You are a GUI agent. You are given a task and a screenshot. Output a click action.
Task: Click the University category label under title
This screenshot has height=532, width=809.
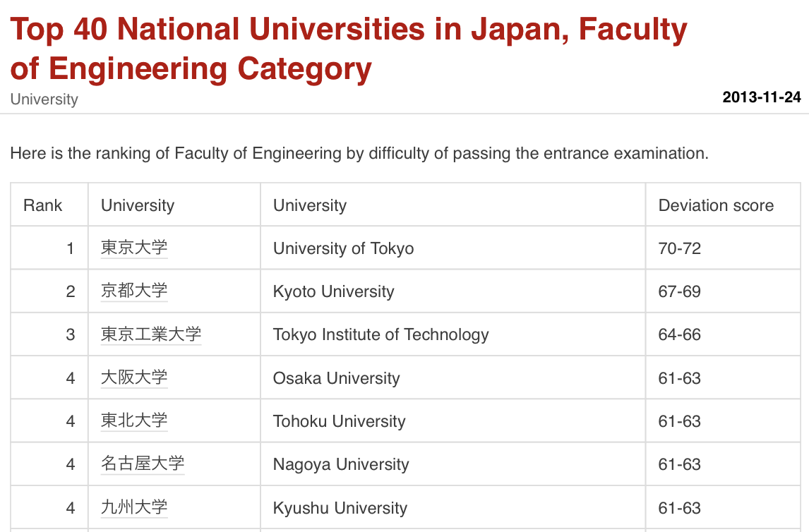(x=44, y=99)
